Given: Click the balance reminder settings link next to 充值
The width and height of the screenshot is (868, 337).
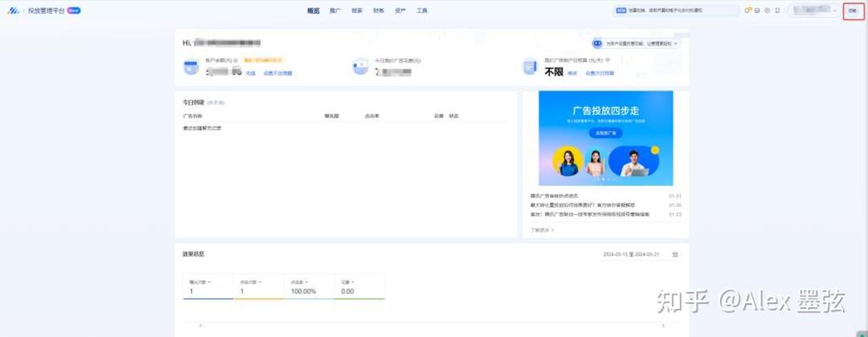Looking at the screenshot, I should click(x=277, y=73).
